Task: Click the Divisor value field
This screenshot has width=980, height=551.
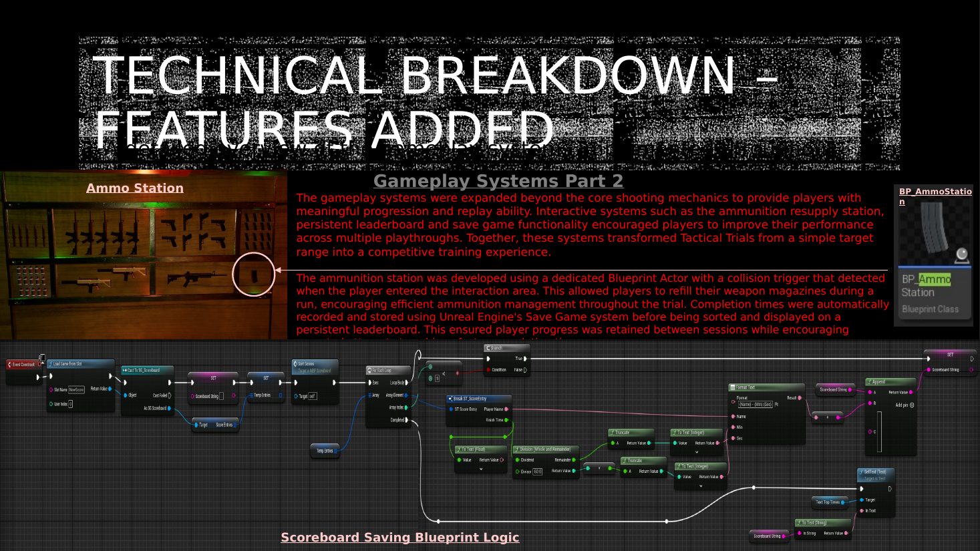Action: point(538,472)
